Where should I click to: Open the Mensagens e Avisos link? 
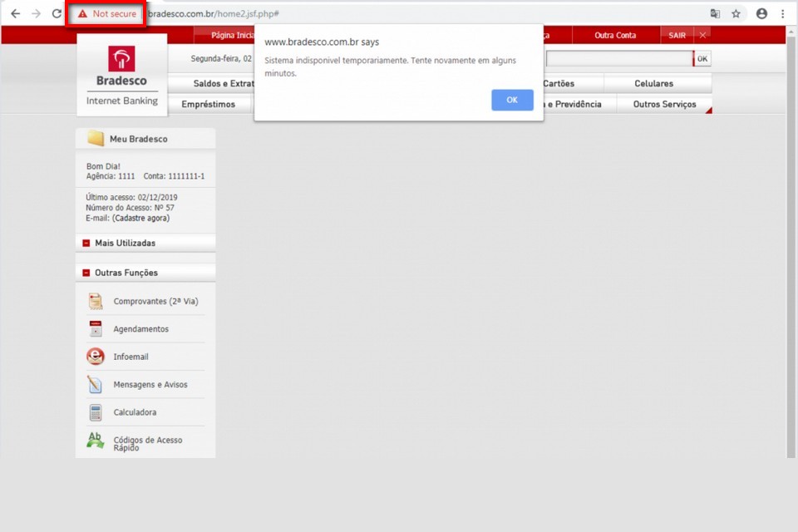click(150, 384)
